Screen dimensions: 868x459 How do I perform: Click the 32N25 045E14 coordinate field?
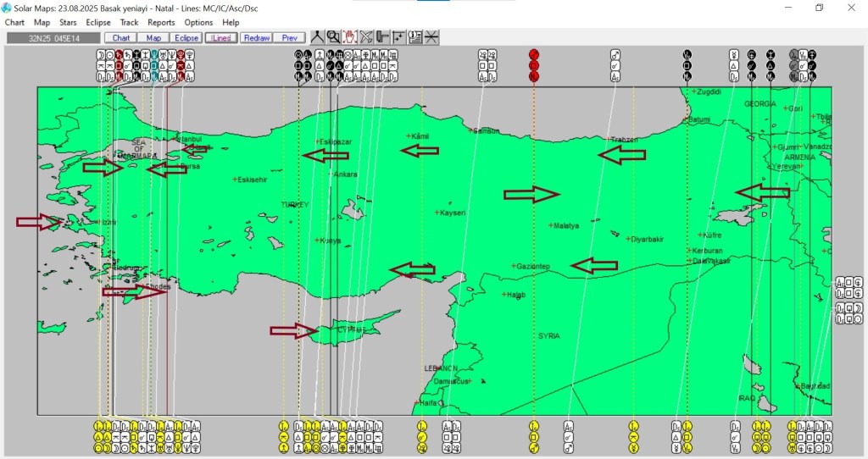click(53, 38)
